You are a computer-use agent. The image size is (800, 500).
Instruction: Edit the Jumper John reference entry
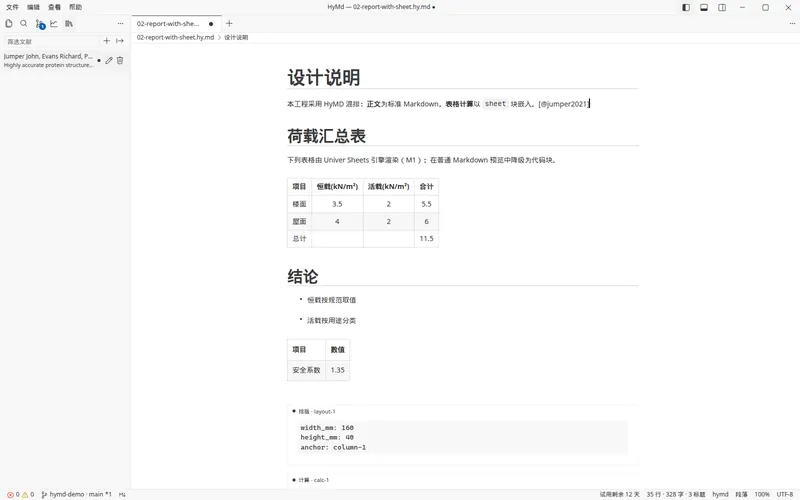pos(109,60)
